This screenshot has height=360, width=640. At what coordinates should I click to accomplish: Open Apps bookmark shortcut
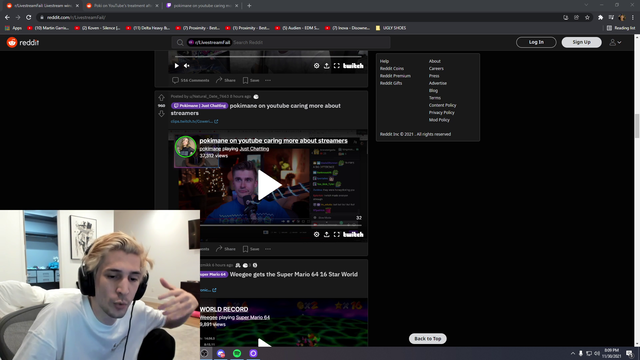click(13, 28)
